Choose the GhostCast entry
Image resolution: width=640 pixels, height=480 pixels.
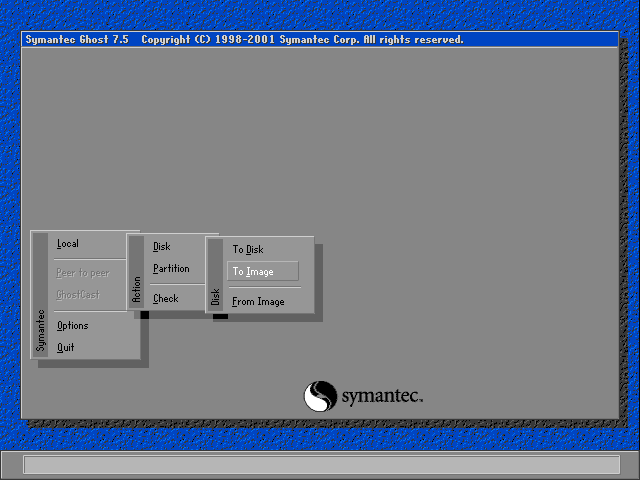point(78,294)
